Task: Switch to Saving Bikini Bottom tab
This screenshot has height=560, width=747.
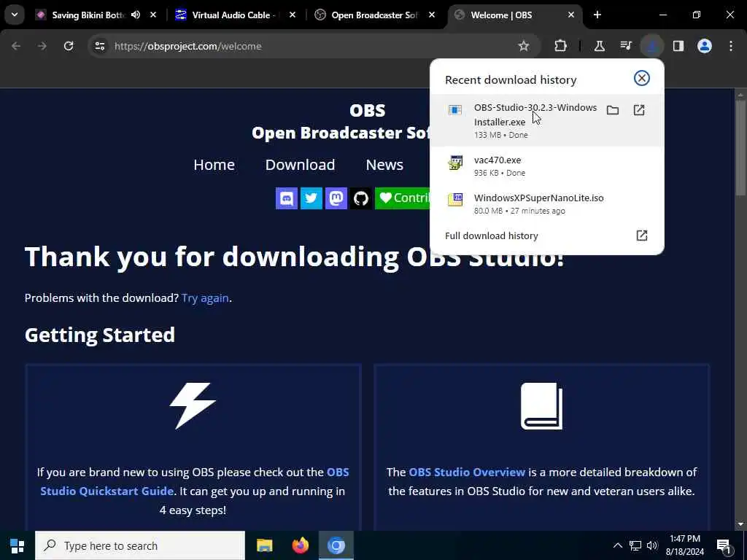Action: (88, 15)
